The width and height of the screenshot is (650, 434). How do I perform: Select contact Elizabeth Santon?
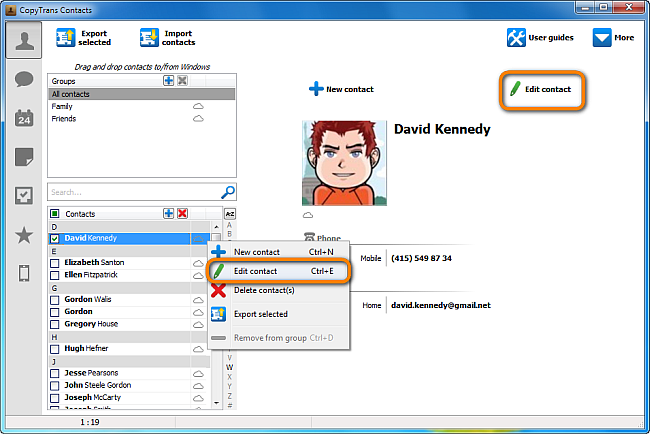(x=94, y=262)
